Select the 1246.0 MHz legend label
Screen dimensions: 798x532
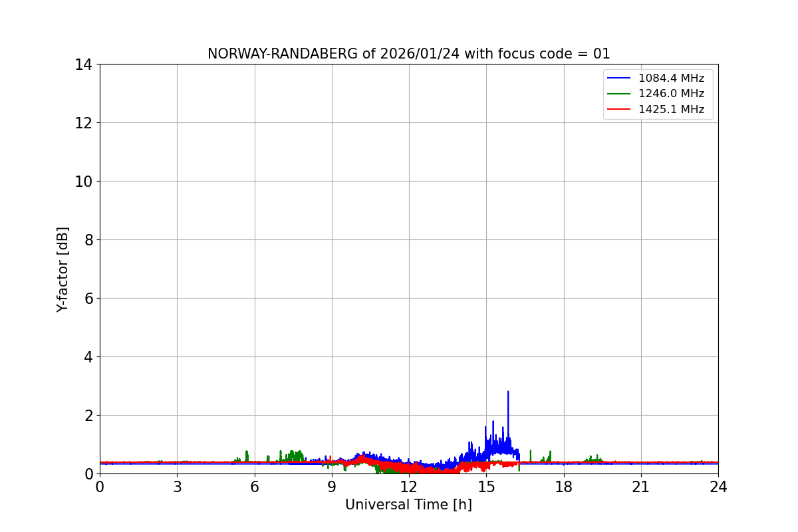click(671, 94)
